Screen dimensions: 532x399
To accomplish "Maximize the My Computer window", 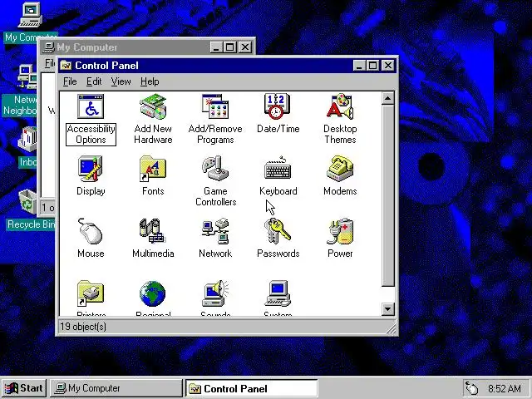I will pyautogui.click(x=229, y=47).
